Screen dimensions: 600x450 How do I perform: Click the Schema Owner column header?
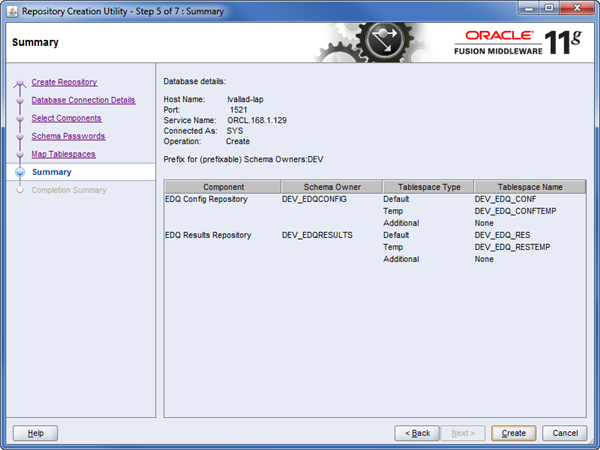pyautogui.click(x=332, y=187)
